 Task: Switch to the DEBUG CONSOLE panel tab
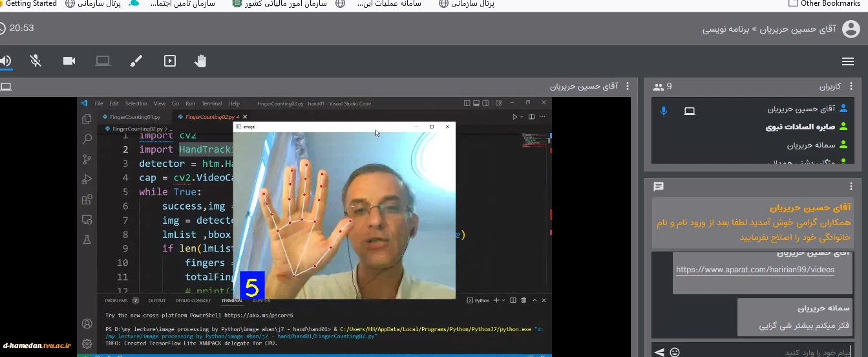point(193,301)
